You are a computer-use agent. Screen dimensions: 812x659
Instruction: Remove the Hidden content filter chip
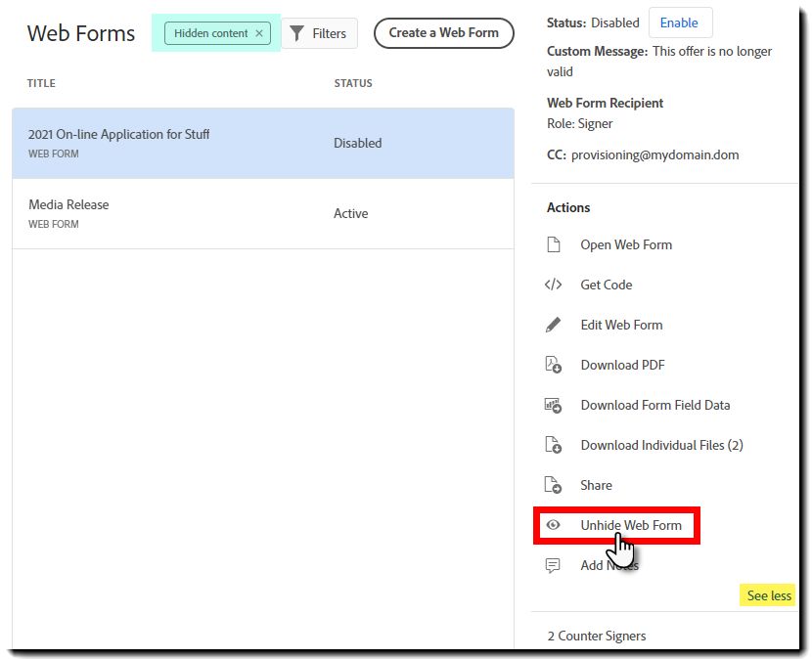click(259, 33)
